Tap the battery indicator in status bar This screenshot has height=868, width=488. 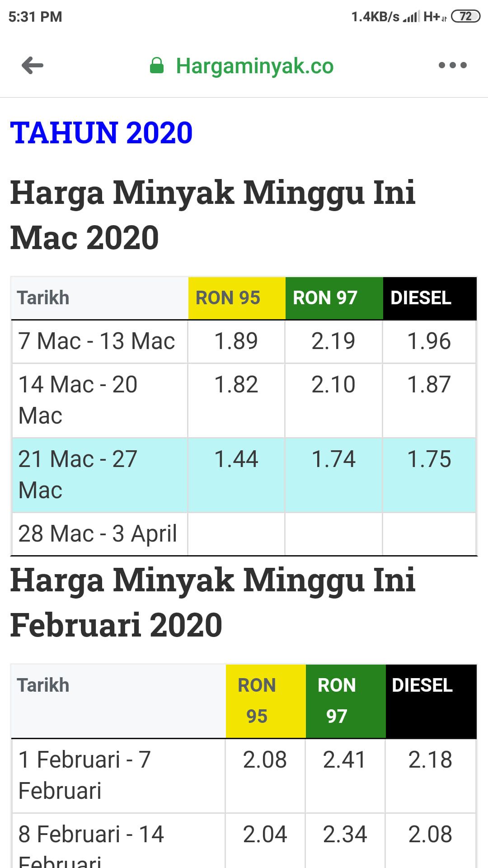point(465,17)
